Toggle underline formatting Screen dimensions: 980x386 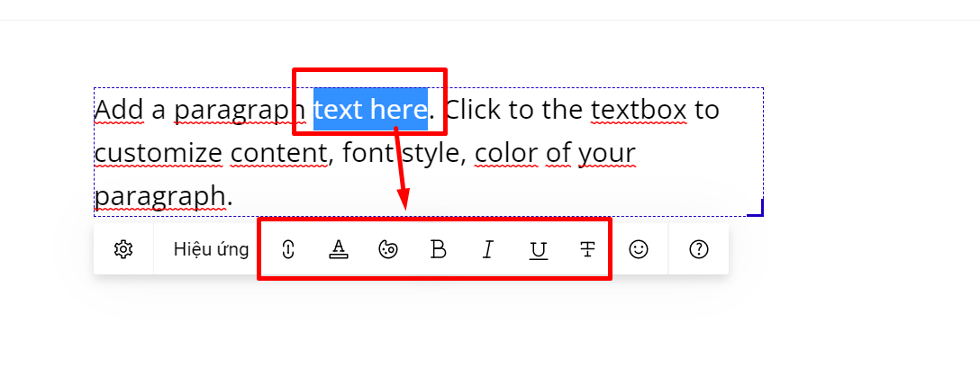click(538, 249)
